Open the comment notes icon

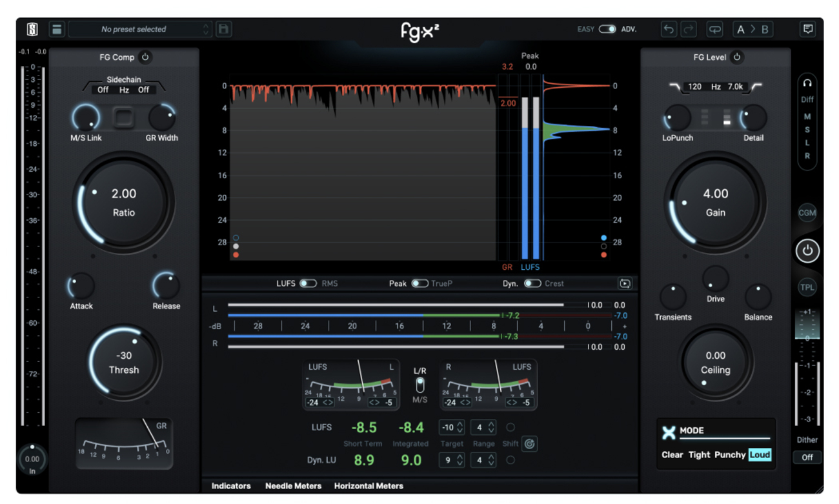pos(807,29)
